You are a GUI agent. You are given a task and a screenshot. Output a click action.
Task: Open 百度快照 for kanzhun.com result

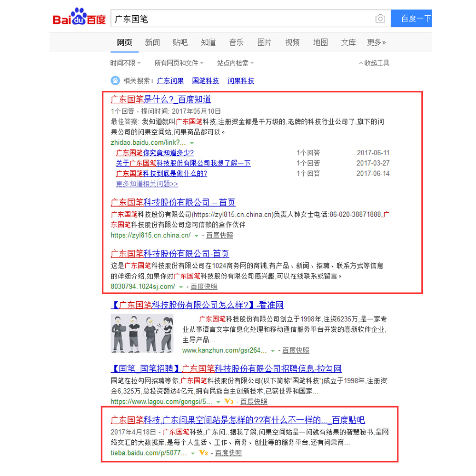click(296, 350)
